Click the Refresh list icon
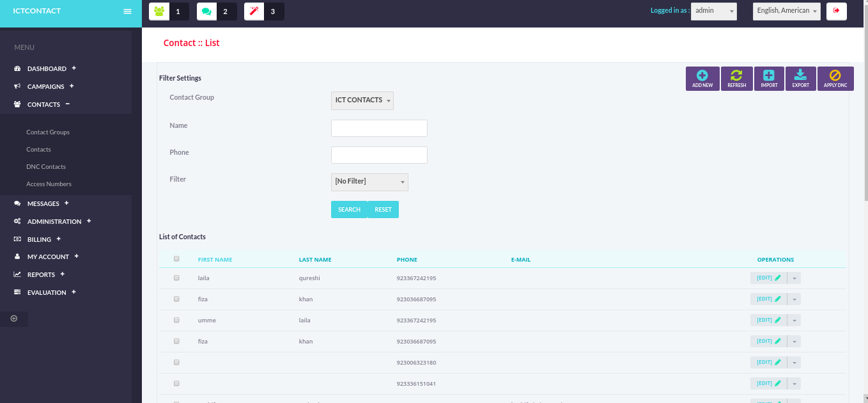The width and height of the screenshot is (868, 403). click(737, 79)
